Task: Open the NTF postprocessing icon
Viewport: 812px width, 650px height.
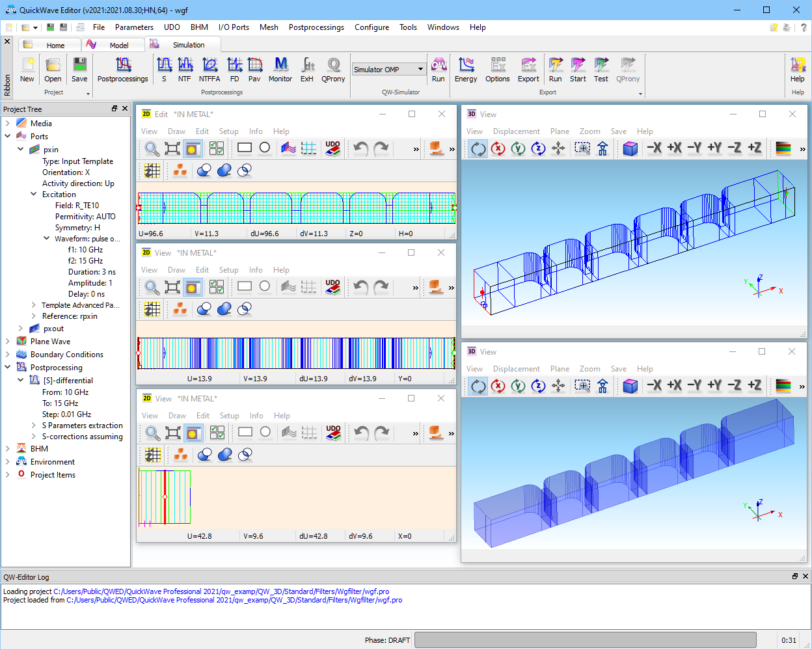Action: point(185,69)
